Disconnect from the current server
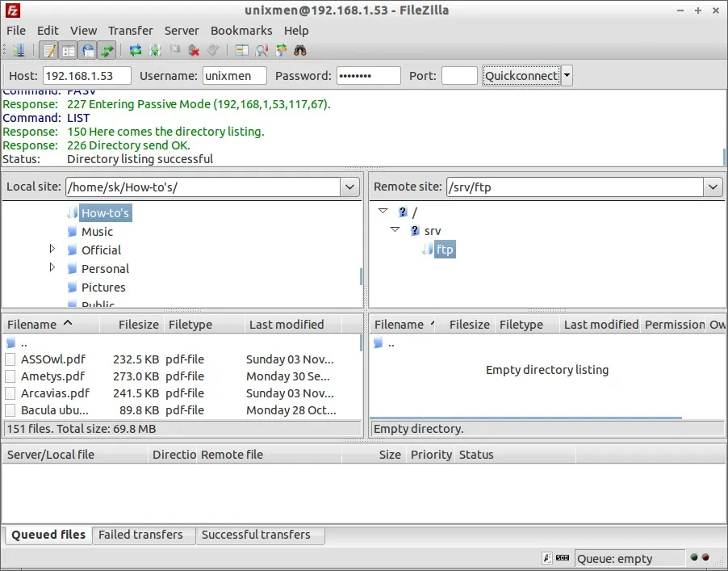Viewport: 728px width, 571px height. coord(194,50)
